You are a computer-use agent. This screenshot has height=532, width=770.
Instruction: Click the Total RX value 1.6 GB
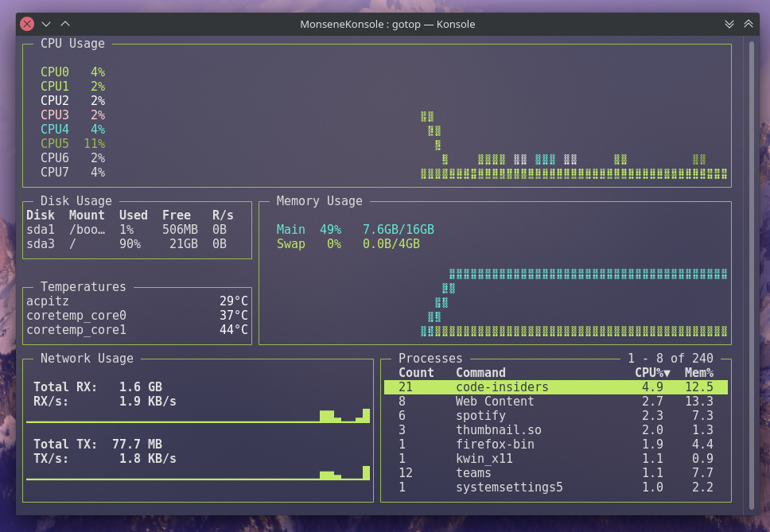coord(141,386)
